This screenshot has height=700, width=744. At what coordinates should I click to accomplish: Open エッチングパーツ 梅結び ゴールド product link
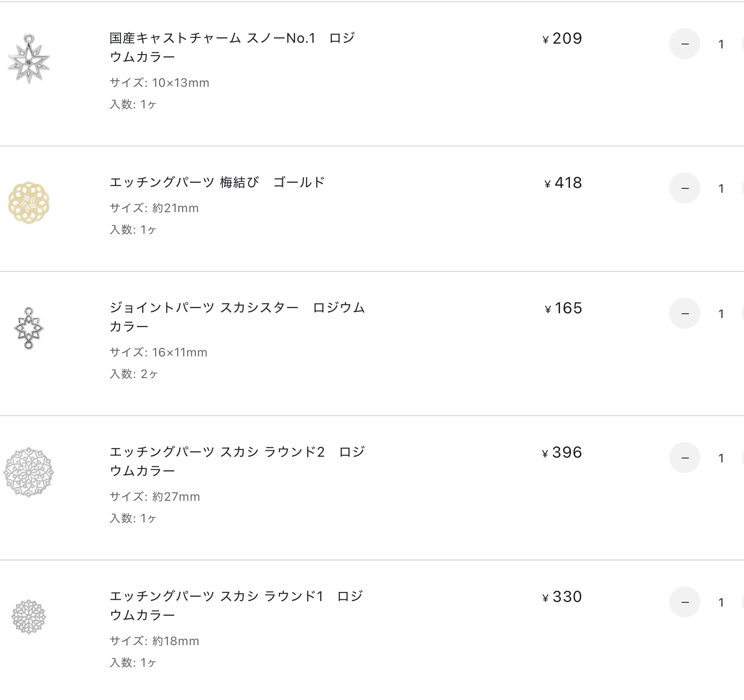click(217, 182)
